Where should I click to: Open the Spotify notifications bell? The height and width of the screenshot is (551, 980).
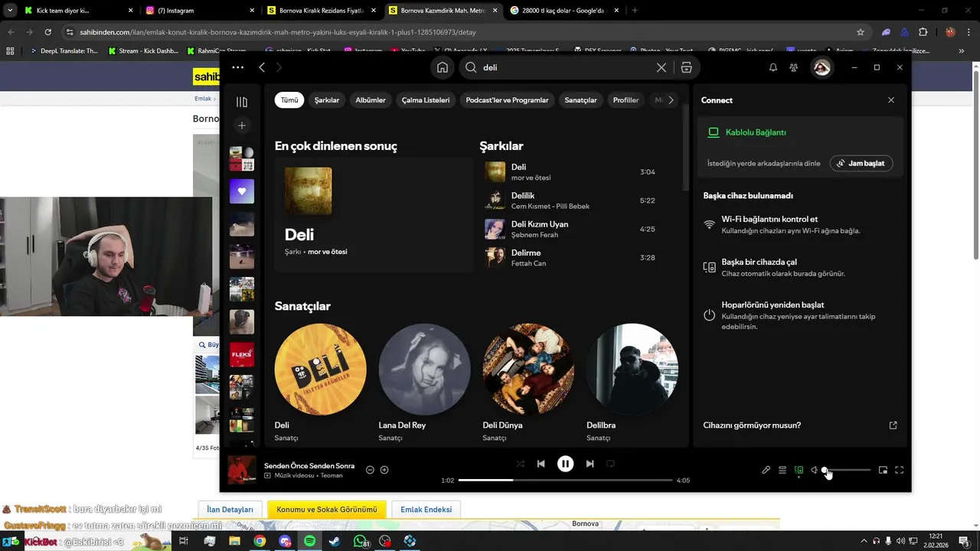coord(773,67)
